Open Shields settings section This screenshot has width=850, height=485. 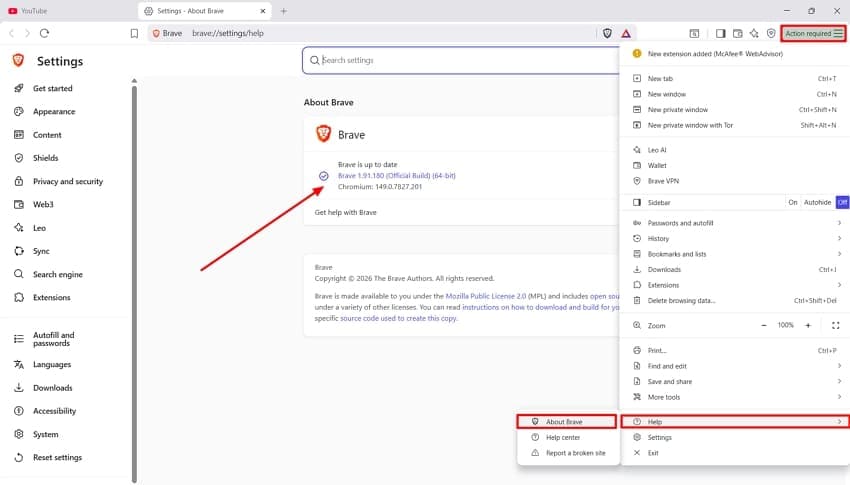click(x=45, y=158)
